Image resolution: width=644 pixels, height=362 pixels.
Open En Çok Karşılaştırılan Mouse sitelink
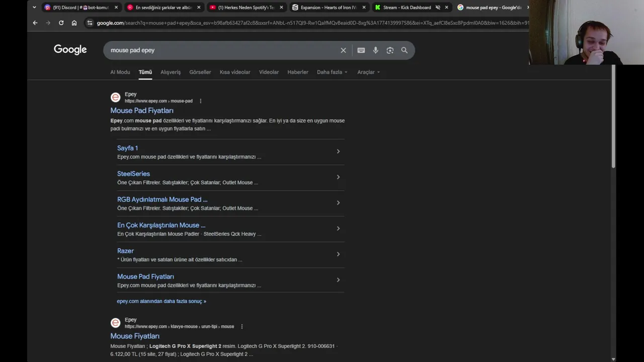[161, 225]
